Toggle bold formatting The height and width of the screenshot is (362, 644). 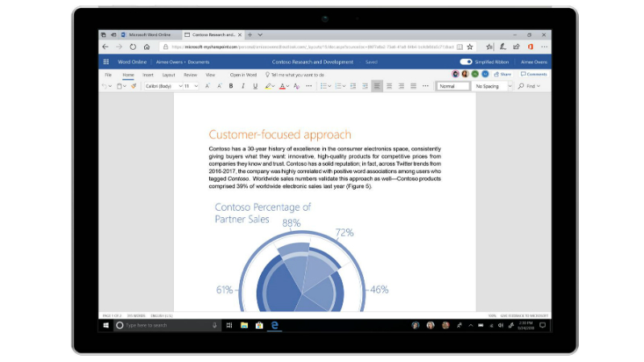coord(231,86)
